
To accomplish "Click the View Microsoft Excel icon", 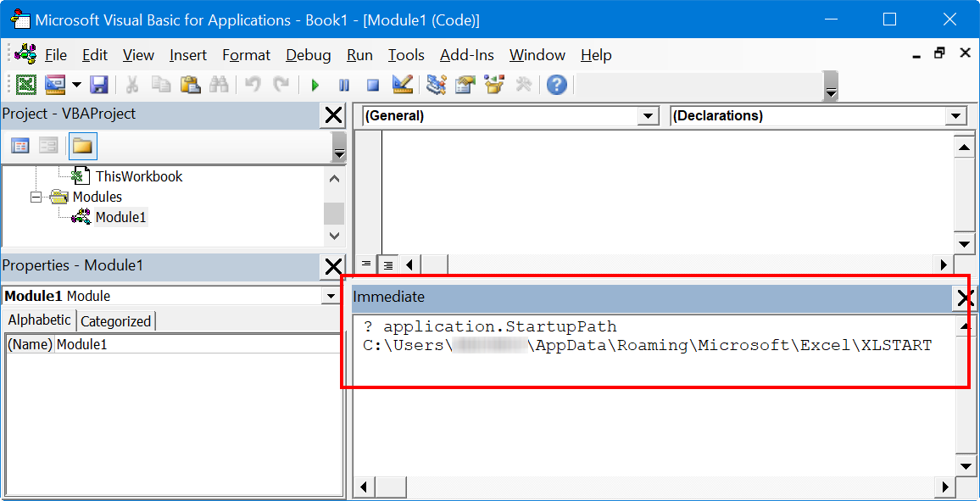I will tap(26, 85).
